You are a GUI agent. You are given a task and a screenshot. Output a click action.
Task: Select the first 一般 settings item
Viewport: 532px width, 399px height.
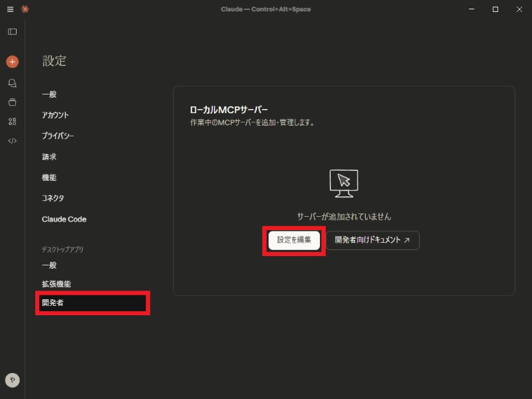tap(49, 94)
